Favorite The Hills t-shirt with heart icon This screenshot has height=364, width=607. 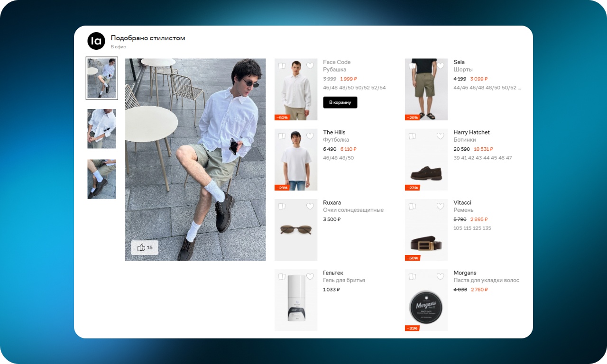coord(310,136)
